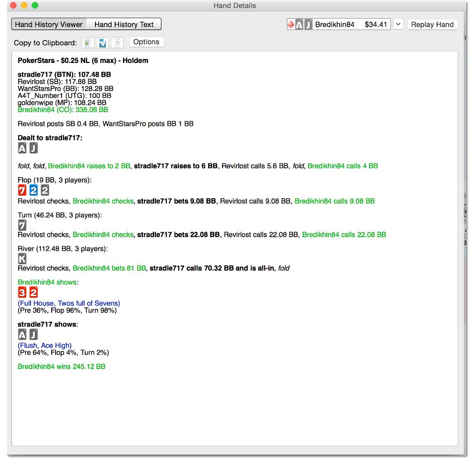Select 'Bredikhin84 (CO): 338.08 BB' line
Viewport: 476px width, 461px height.
63,110
